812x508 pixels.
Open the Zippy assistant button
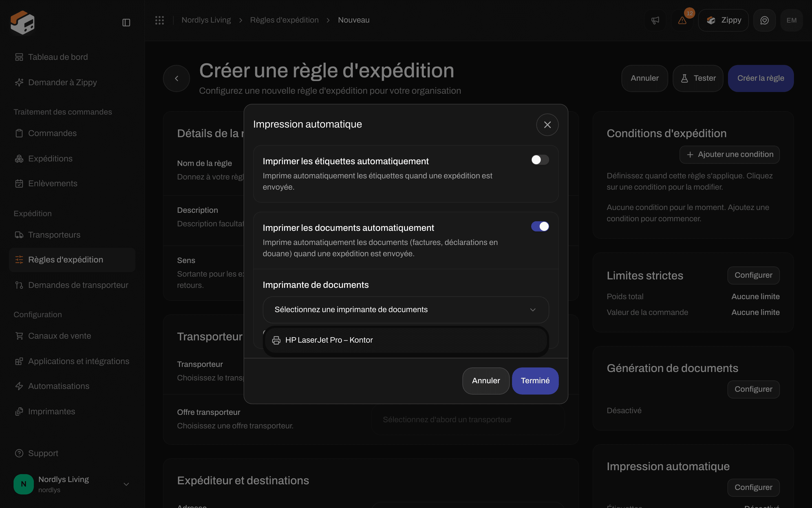pos(723,20)
